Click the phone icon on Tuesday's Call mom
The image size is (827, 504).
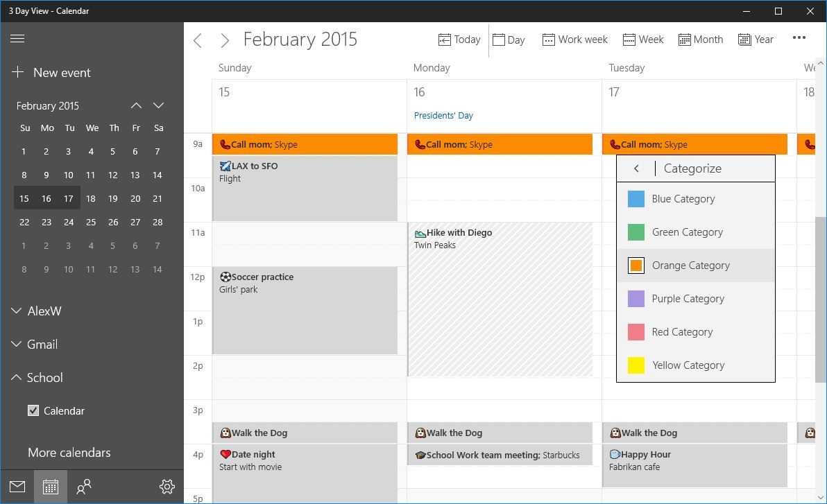point(615,144)
